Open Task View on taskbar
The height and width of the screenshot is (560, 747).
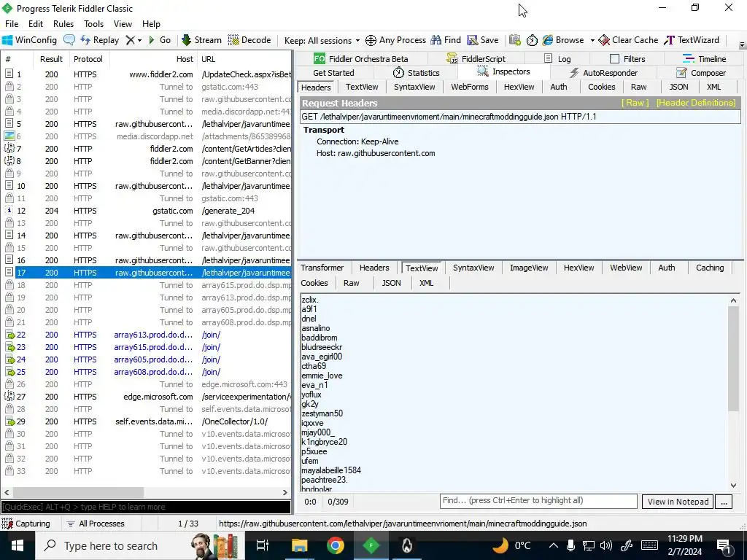263,545
